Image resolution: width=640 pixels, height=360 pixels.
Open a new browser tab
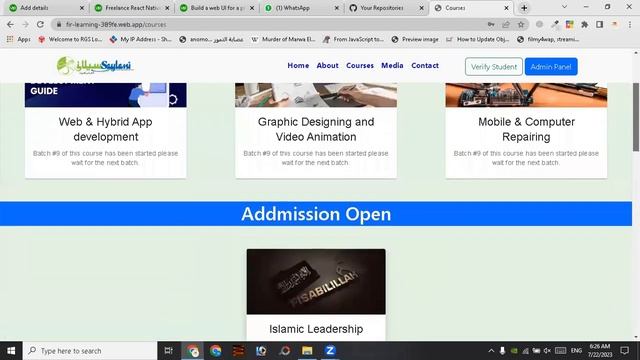coord(524,8)
